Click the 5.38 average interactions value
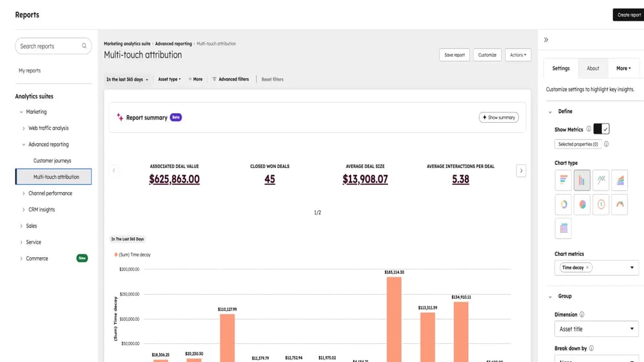The image size is (644, 362). pyautogui.click(x=460, y=179)
